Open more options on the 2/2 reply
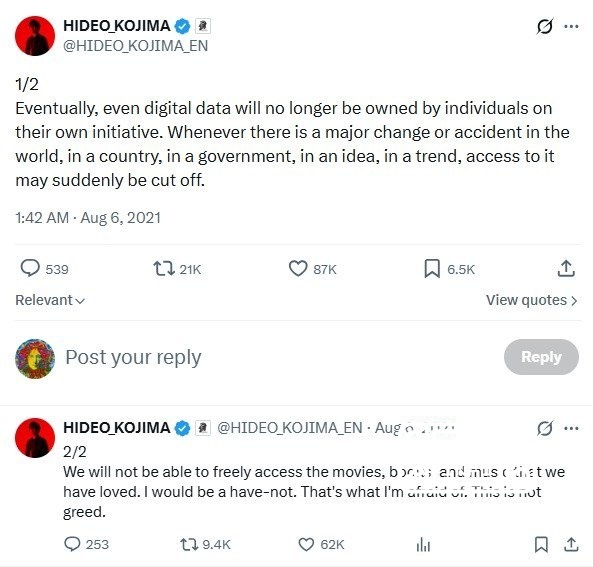The height and width of the screenshot is (567, 593). (571, 428)
